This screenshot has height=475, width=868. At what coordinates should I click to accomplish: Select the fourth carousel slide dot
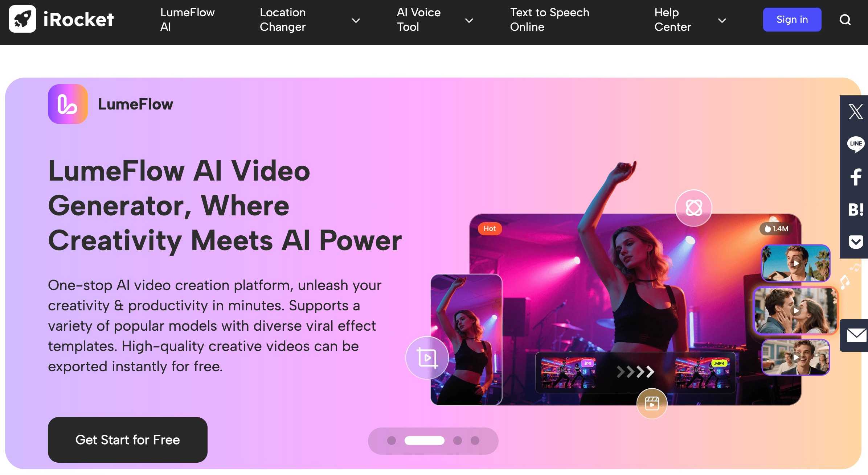point(475,441)
